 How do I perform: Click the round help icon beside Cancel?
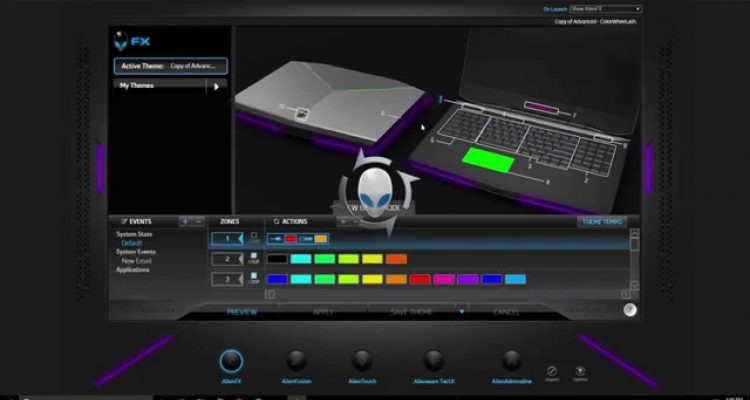[x=630, y=310]
